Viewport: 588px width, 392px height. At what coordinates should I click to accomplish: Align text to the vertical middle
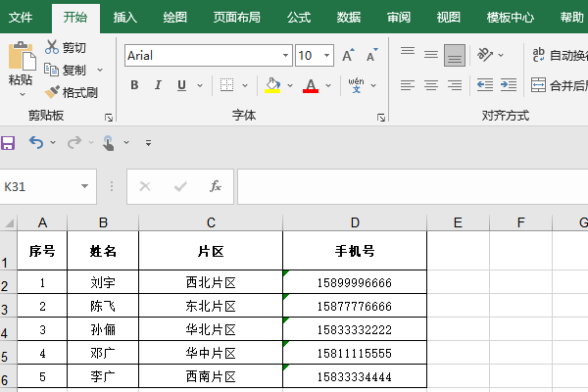pyautogui.click(x=431, y=55)
